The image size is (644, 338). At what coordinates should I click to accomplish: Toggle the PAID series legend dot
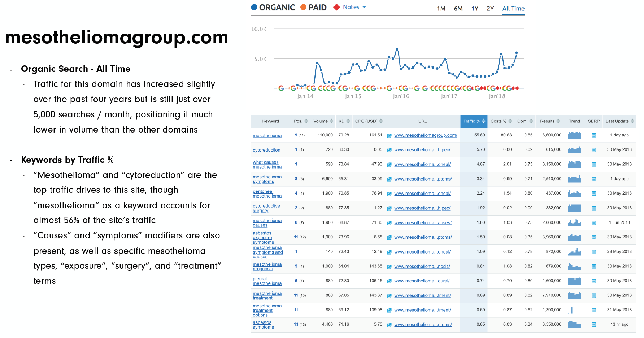[x=304, y=7]
